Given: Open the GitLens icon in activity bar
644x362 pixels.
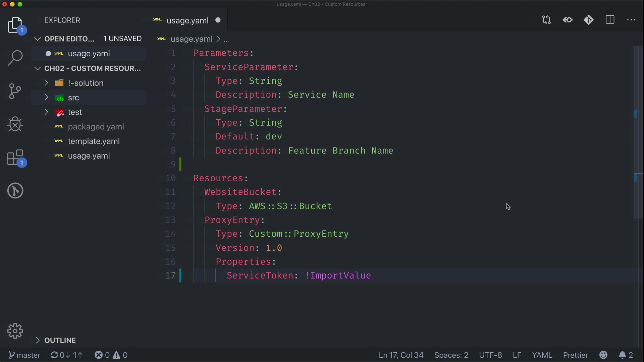Looking at the screenshot, I should tap(15, 191).
